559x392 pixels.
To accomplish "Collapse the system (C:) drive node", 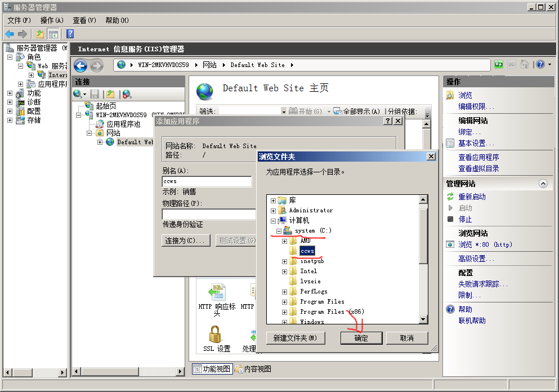I will point(279,231).
